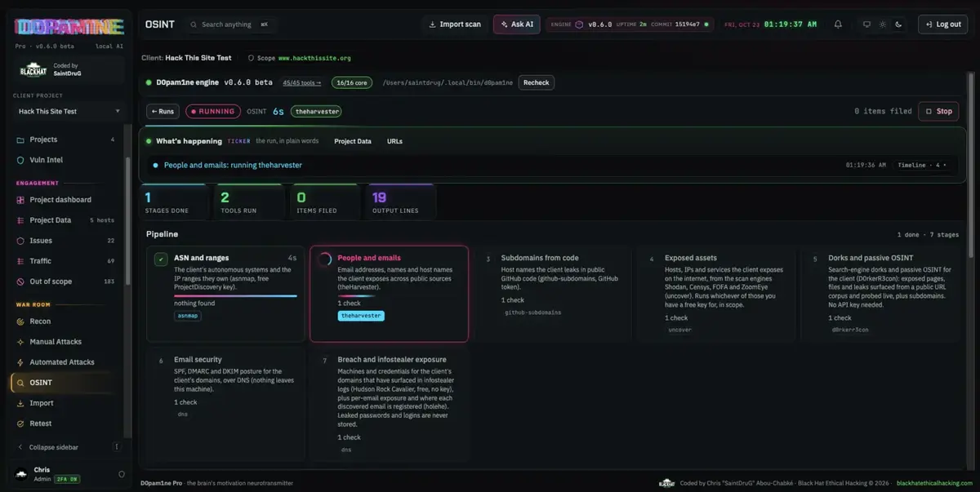
Task: Log out of the app
Action: (942, 24)
